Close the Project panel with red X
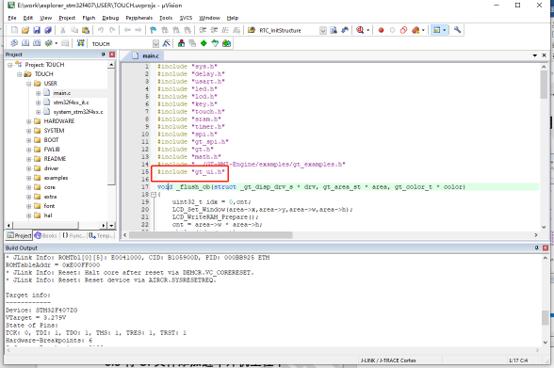Screen dimensions: 554x368 coord(112,54)
